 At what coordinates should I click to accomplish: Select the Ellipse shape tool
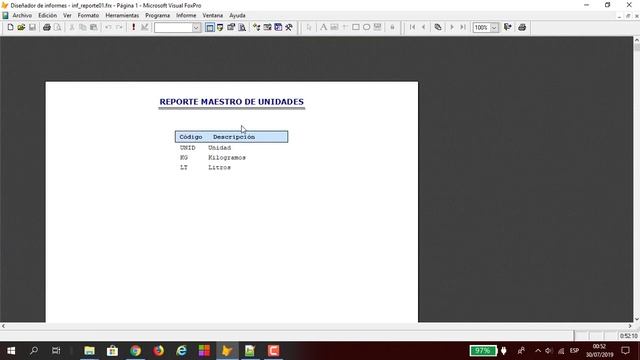point(367,27)
